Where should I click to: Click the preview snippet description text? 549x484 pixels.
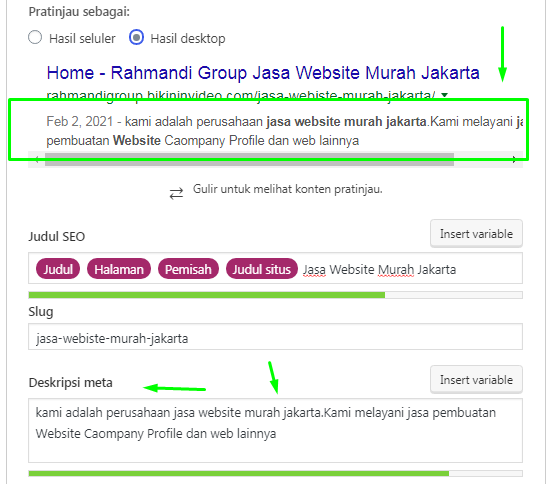pyautogui.click(x=284, y=131)
